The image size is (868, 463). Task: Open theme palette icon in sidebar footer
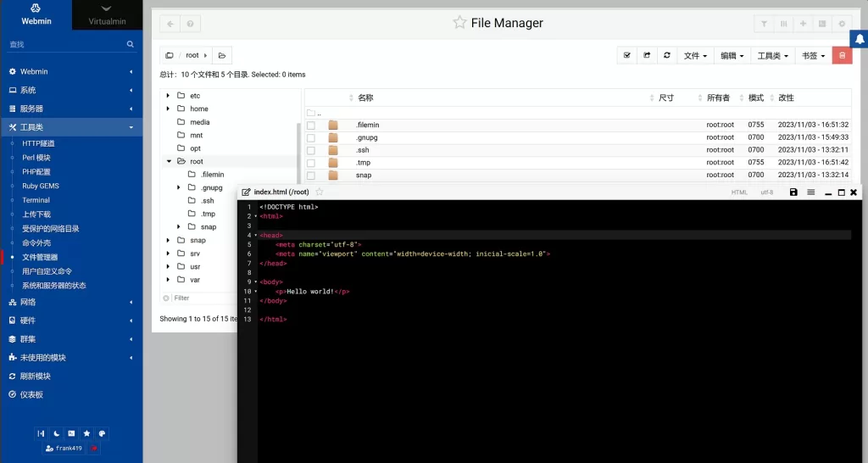tap(103, 433)
